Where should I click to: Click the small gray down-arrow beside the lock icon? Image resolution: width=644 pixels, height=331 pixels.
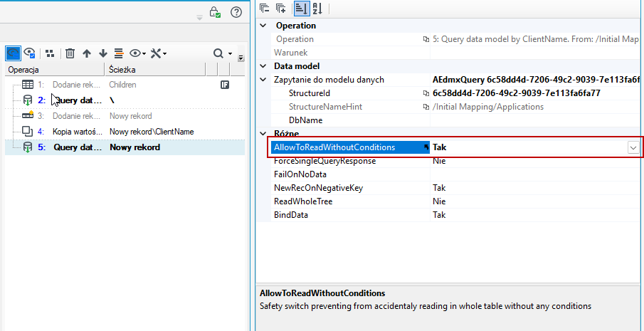click(x=200, y=18)
